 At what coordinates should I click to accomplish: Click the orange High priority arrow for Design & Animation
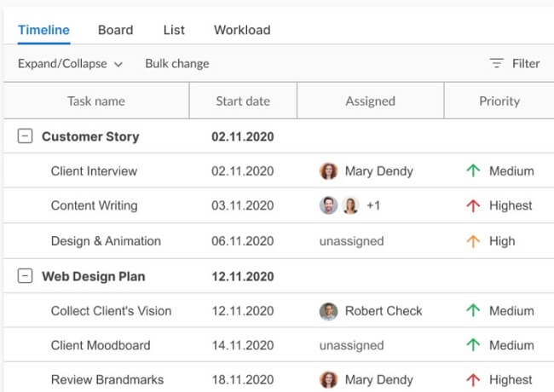[473, 241]
